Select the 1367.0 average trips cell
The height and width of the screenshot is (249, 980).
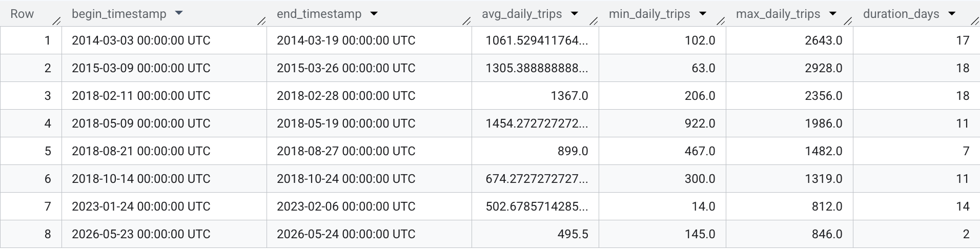[535, 96]
